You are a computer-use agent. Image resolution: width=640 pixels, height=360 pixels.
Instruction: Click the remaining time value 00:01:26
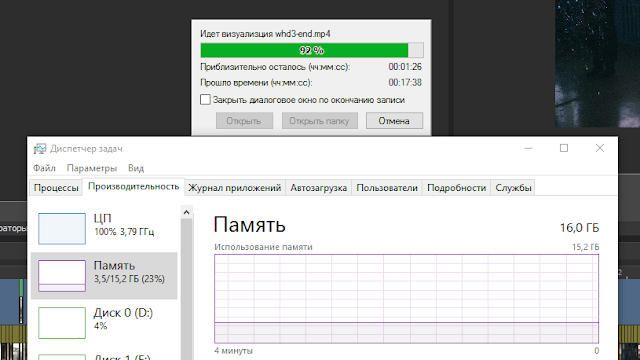point(405,67)
